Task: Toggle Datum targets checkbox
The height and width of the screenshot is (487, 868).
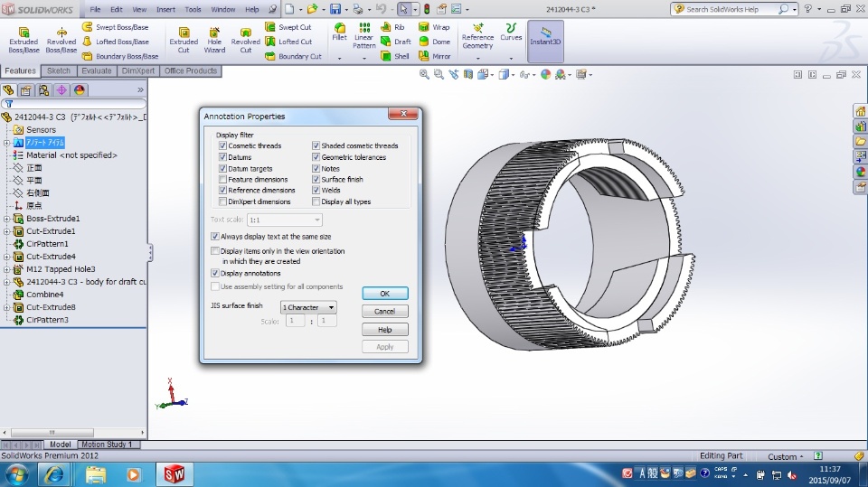Action: pos(222,168)
